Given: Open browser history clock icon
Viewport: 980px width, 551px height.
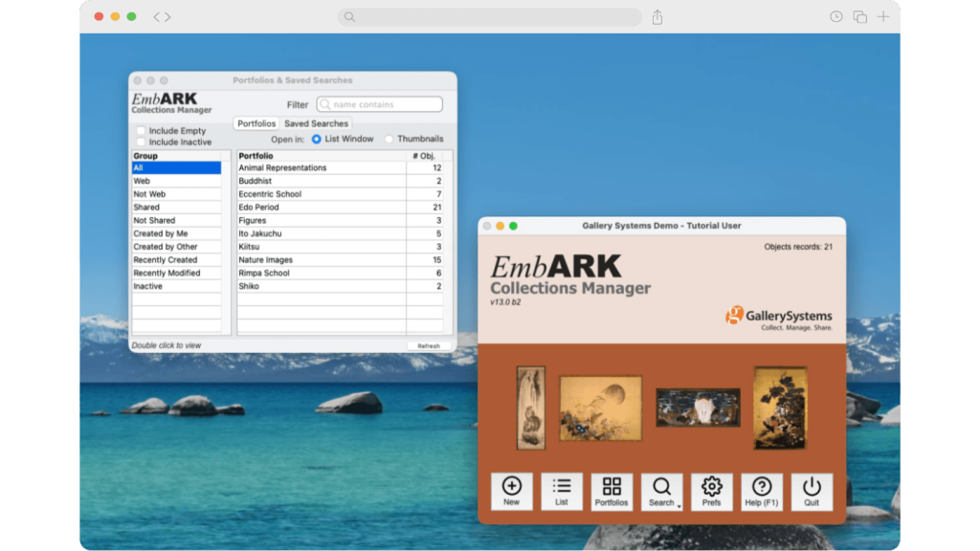Looking at the screenshot, I should pyautogui.click(x=835, y=17).
